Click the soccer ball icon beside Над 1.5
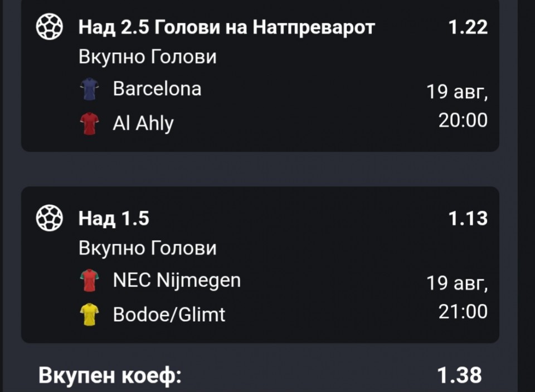Image resolution: width=535 pixels, height=392 pixels. pyautogui.click(x=50, y=218)
